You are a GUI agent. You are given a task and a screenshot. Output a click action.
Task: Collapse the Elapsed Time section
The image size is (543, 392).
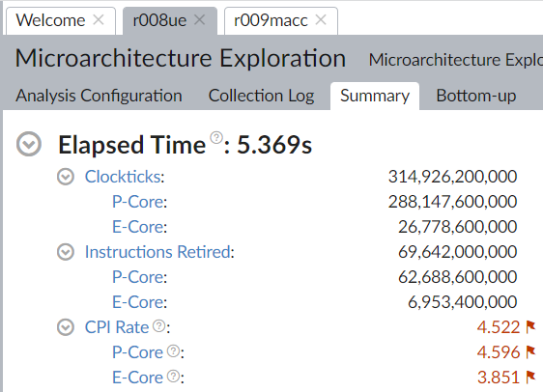coord(29,144)
